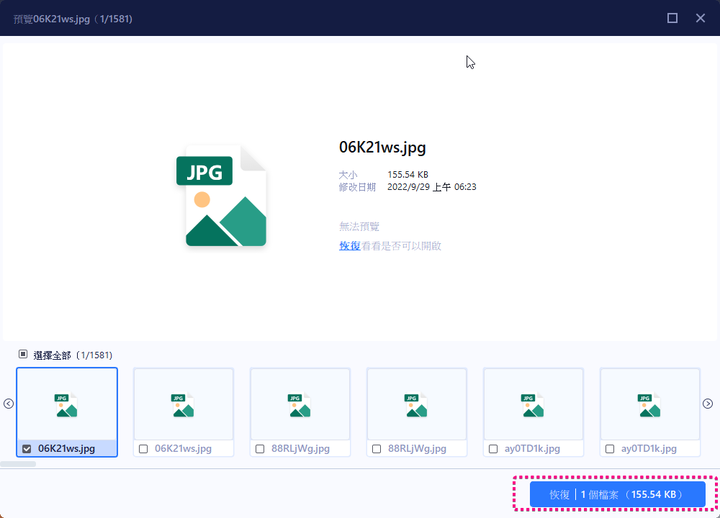720x518 pixels.
Task: Click the 恢復 link under 無法預覽
Action: coord(349,246)
